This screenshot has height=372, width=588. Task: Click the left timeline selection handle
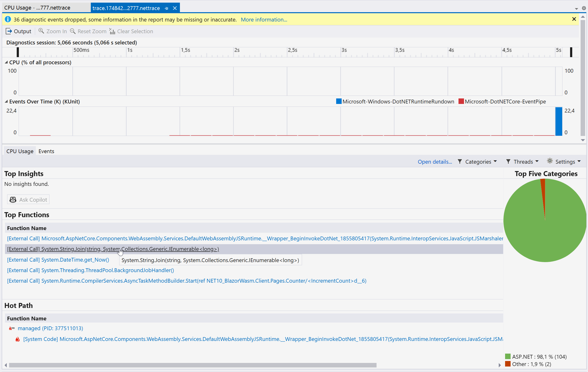pyautogui.click(x=18, y=52)
